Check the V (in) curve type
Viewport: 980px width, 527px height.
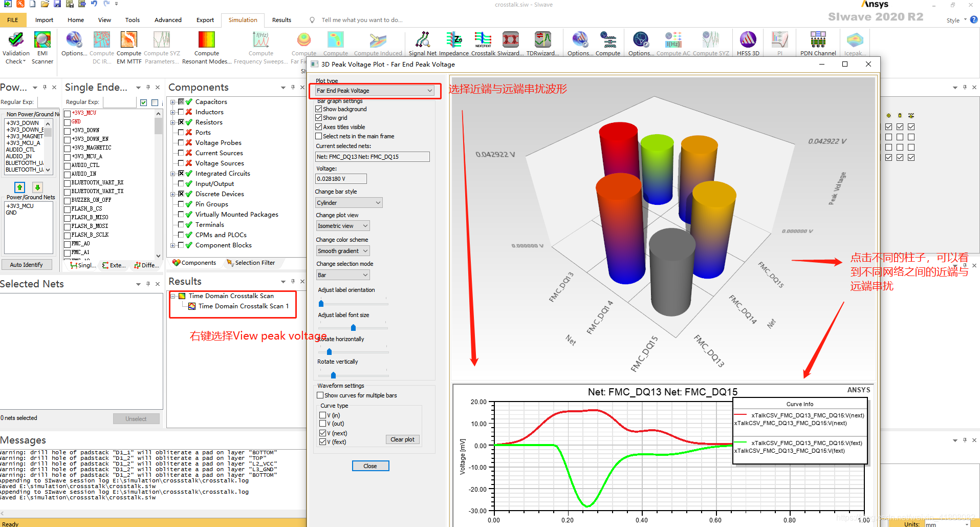(322, 415)
